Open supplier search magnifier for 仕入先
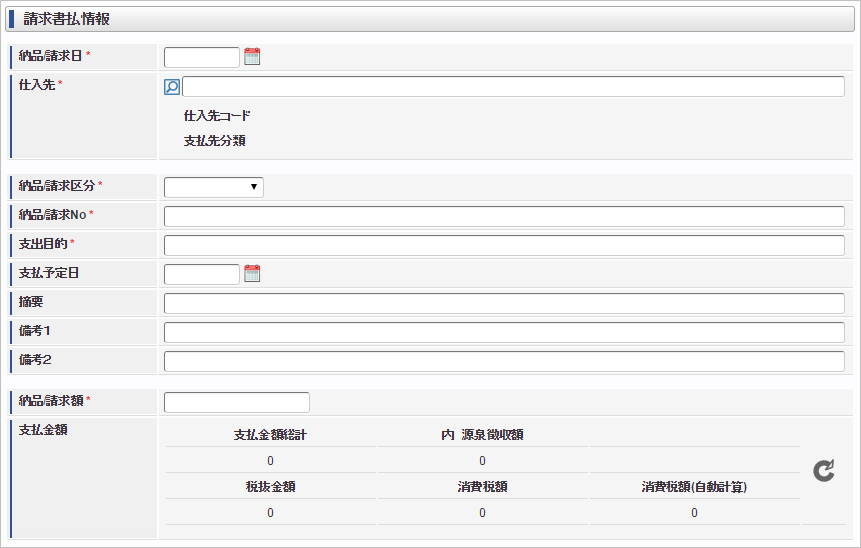Screen dimensions: 861x548 point(172,87)
